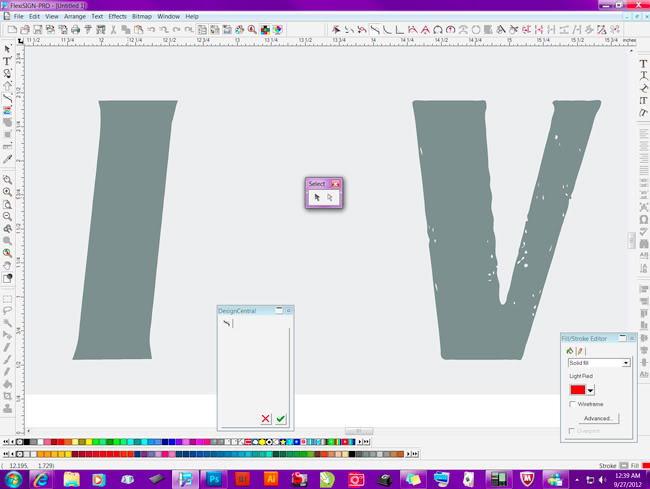The image size is (650, 489).
Task: Click the Cut scissors icon
Action: 113,29
